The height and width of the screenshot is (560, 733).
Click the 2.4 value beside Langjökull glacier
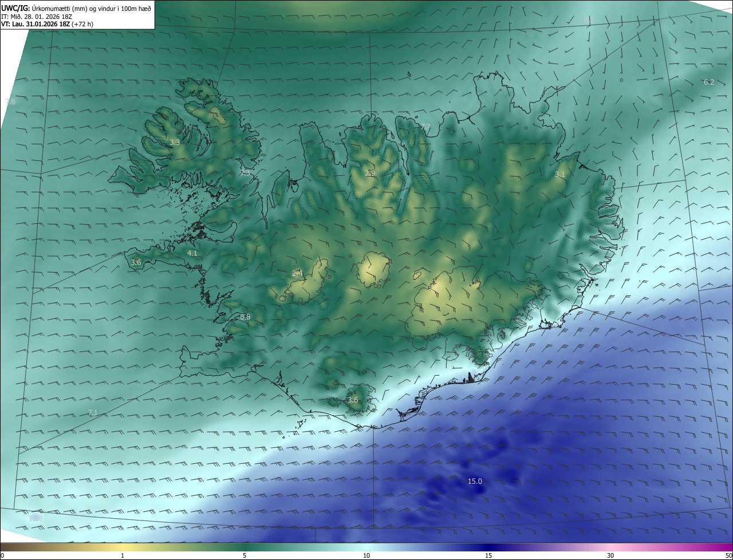297,273
